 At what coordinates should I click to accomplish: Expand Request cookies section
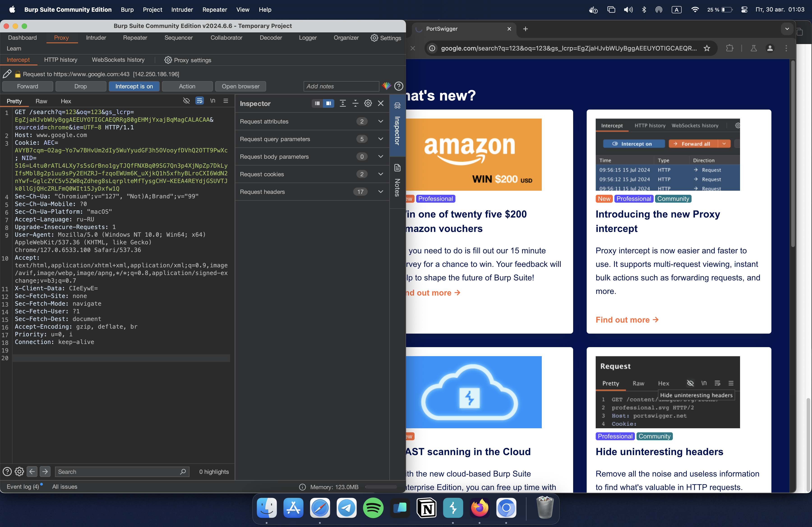click(381, 174)
